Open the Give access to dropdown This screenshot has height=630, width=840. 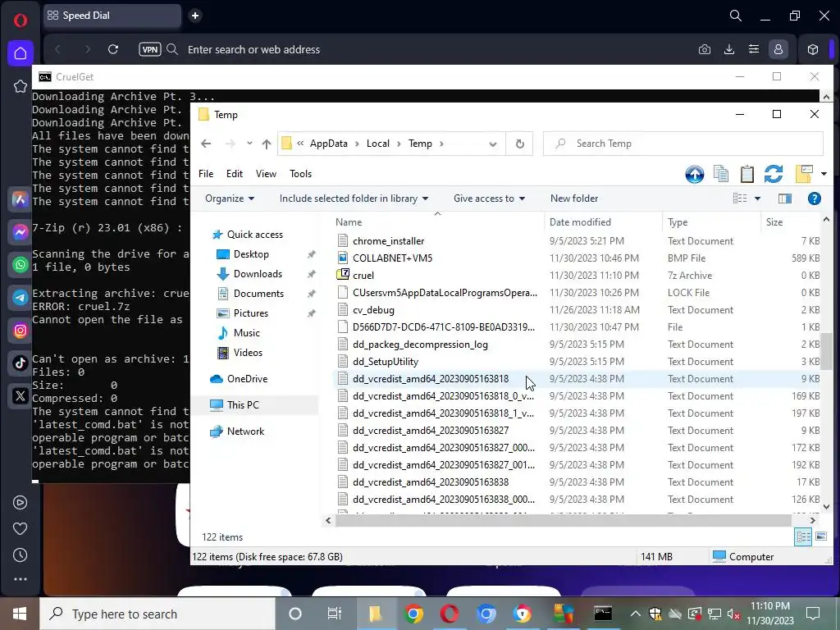(x=489, y=199)
